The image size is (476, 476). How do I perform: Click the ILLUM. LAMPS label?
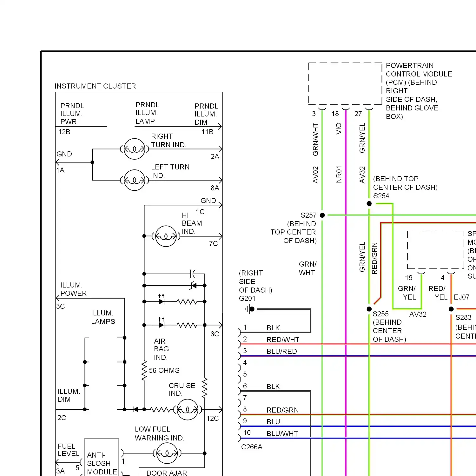tap(103, 317)
